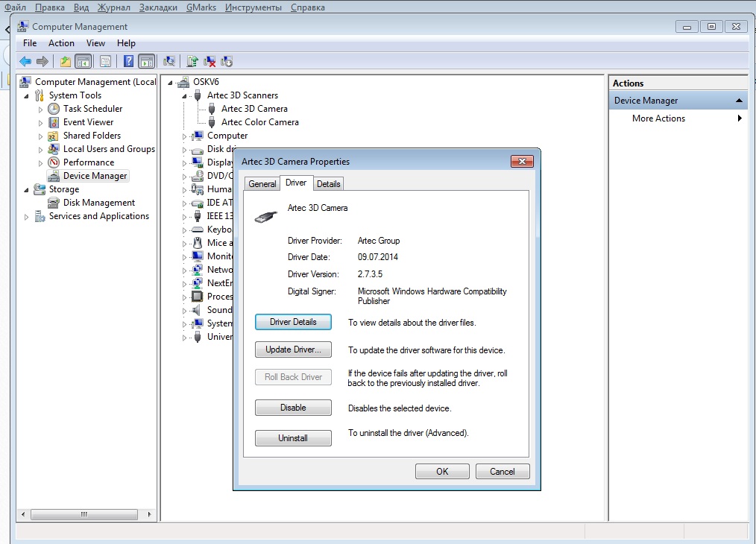Click left tree scrollbar left arrow
This screenshot has height=544, width=756.
click(23, 514)
